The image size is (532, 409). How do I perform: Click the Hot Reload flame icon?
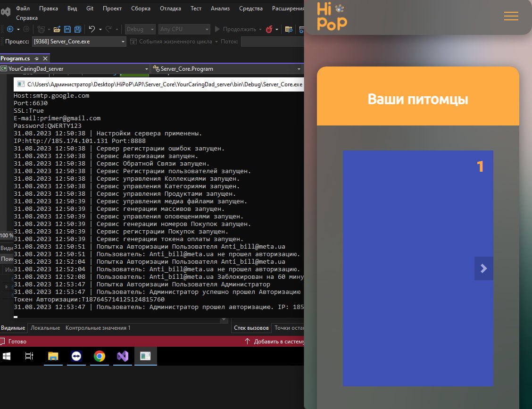269,29
